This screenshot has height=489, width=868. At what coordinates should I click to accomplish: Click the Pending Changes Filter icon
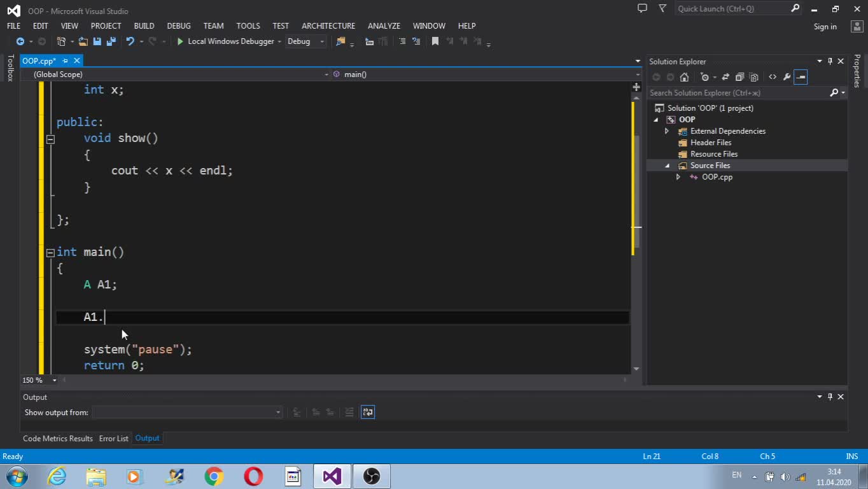coord(704,77)
